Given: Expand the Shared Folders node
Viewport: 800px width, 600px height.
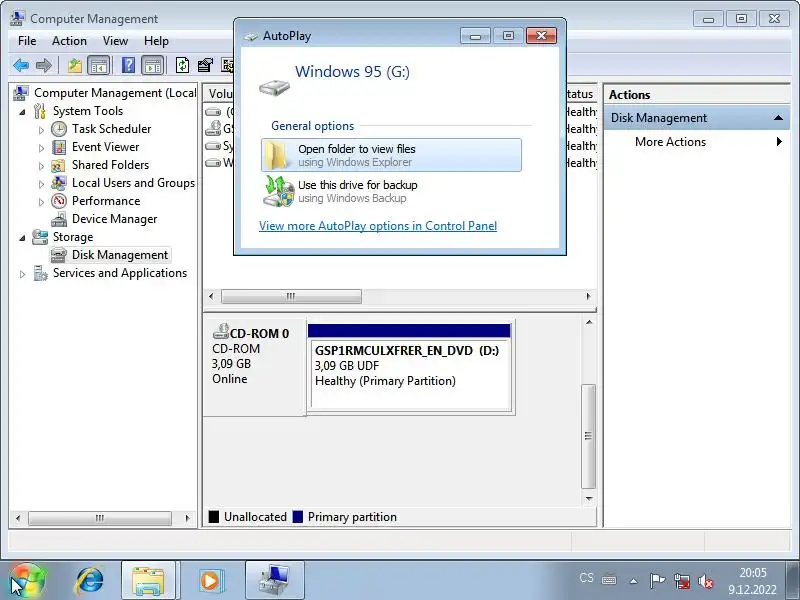Looking at the screenshot, I should (x=41, y=166).
